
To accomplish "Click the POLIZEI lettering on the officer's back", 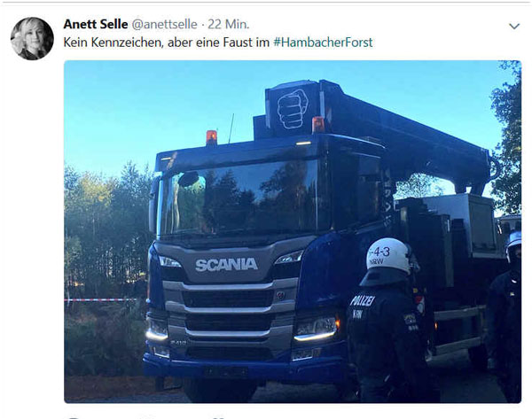I will pos(363,300).
